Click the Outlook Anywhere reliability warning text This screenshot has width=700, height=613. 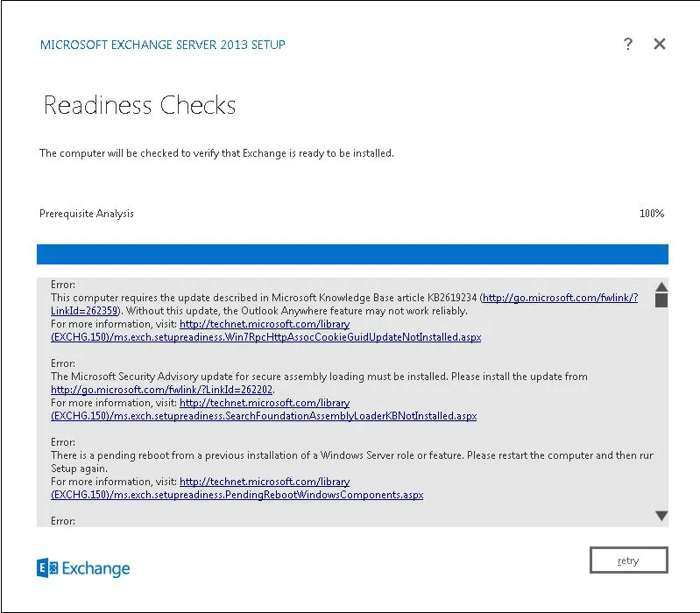pos(297,311)
